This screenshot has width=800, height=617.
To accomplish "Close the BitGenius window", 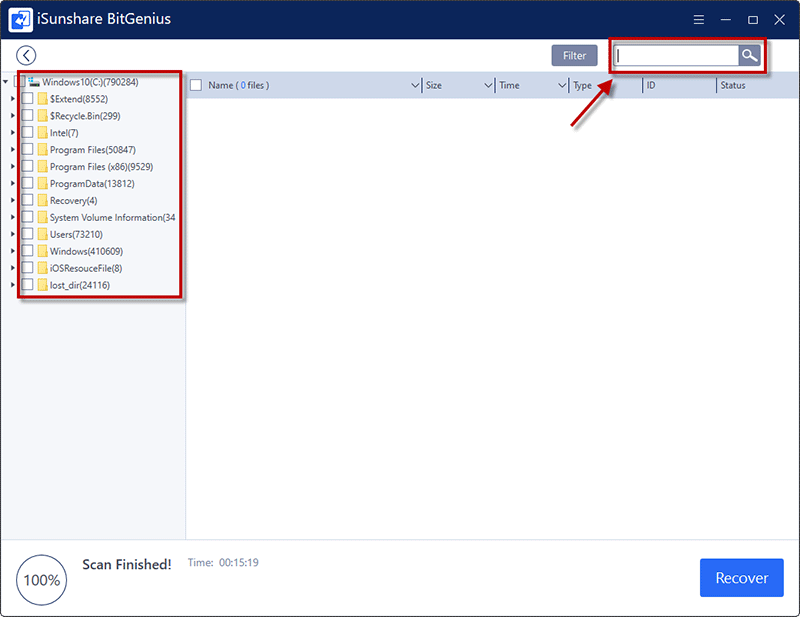I will pyautogui.click(x=779, y=19).
